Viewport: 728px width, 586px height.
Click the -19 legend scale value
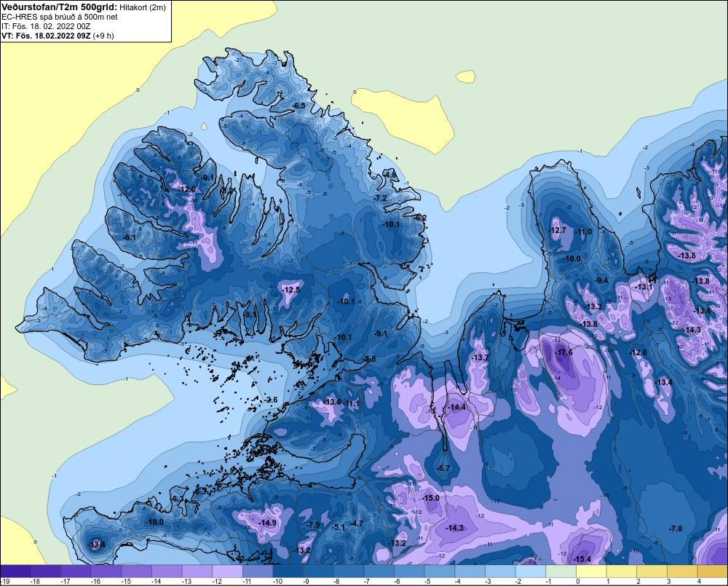[x=5, y=582]
